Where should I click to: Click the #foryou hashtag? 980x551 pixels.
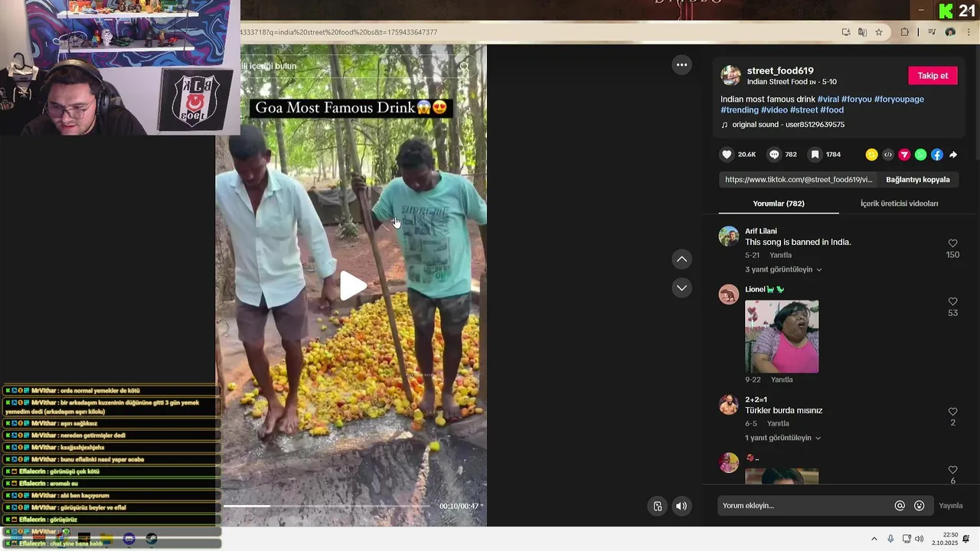tap(856, 99)
